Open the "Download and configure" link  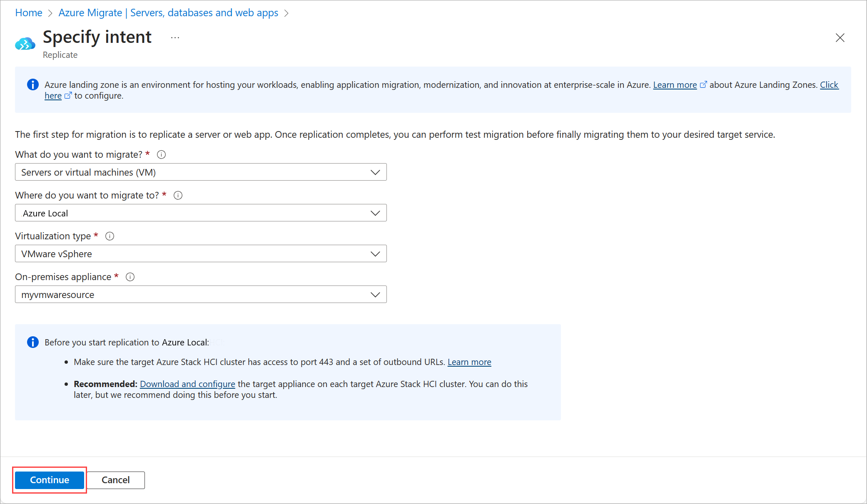(x=187, y=384)
